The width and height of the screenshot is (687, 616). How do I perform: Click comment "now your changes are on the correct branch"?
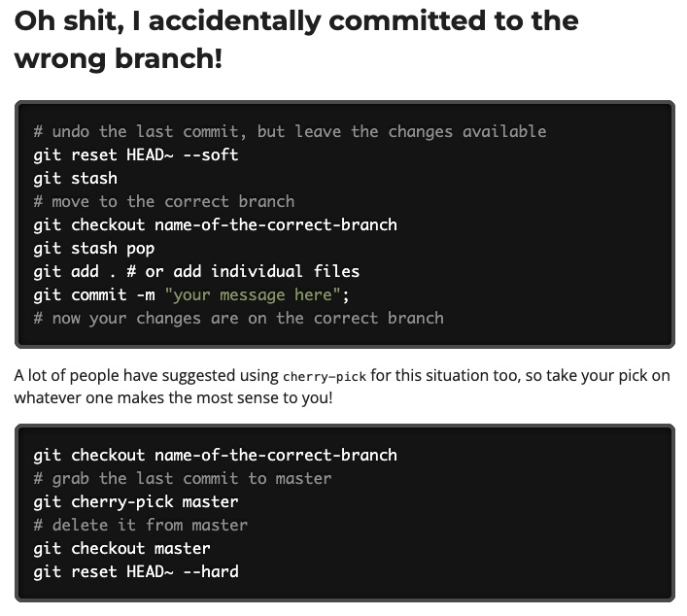(x=239, y=318)
